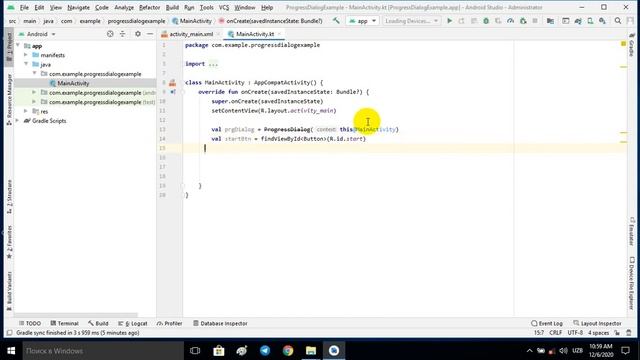
Task: Select MainActivity in project tree
Action: pos(73,83)
